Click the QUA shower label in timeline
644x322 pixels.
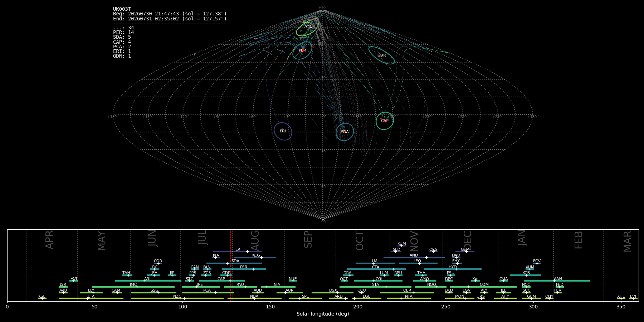[x=503, y=279]
